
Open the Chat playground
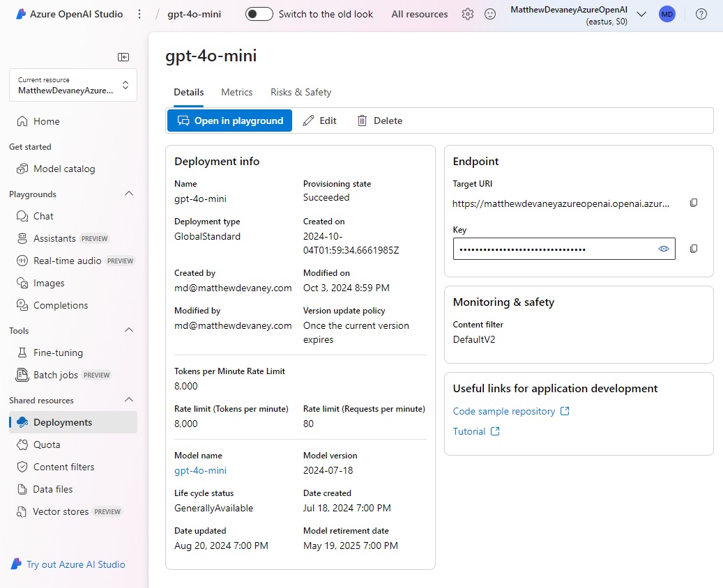click(42, 216)
